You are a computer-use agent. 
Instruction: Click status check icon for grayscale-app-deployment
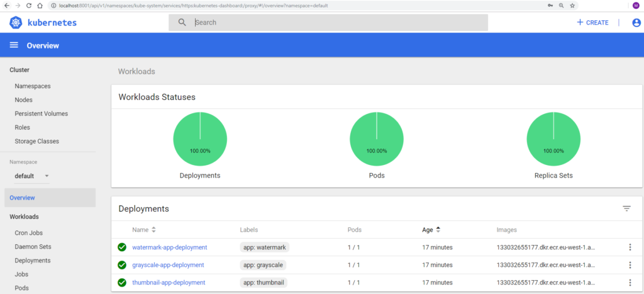121,265
